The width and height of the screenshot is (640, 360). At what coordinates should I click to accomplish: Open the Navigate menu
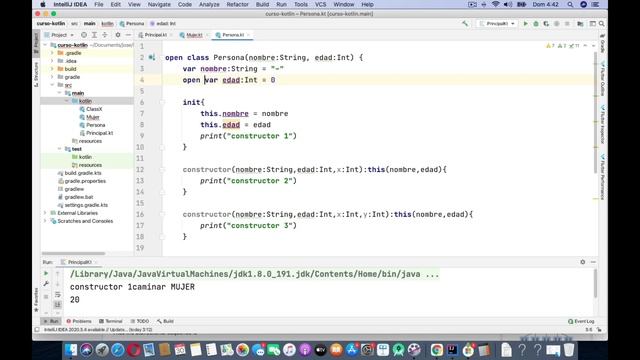159,4
